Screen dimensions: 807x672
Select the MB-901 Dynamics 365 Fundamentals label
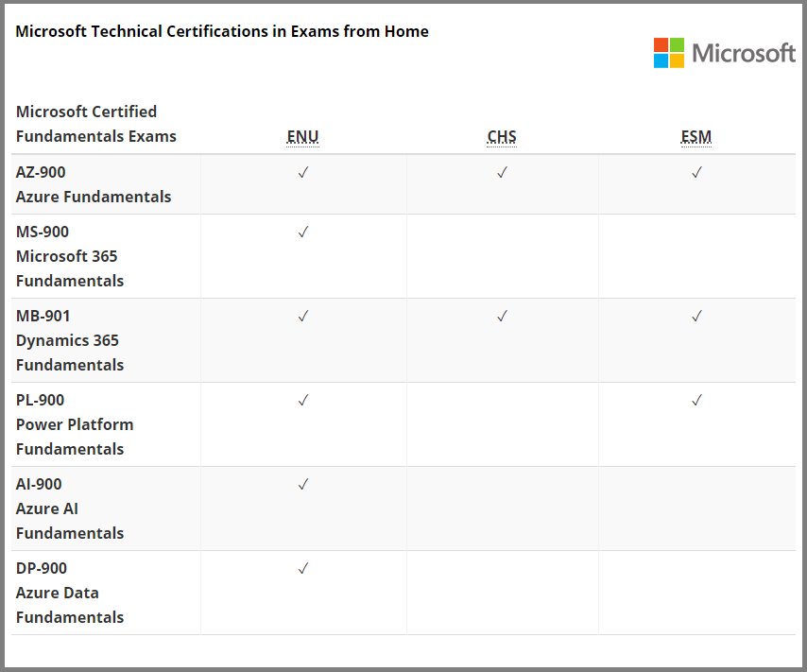[x=70, y=340]
